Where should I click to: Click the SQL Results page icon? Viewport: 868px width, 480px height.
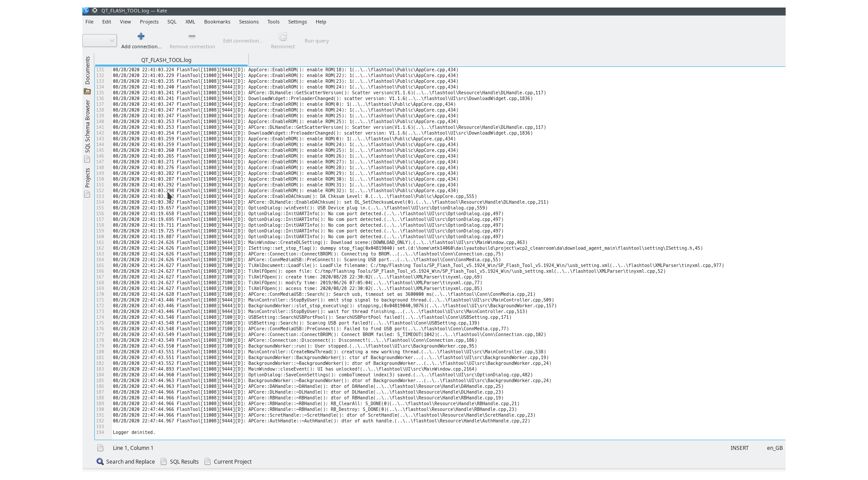(x=164, y=461)
